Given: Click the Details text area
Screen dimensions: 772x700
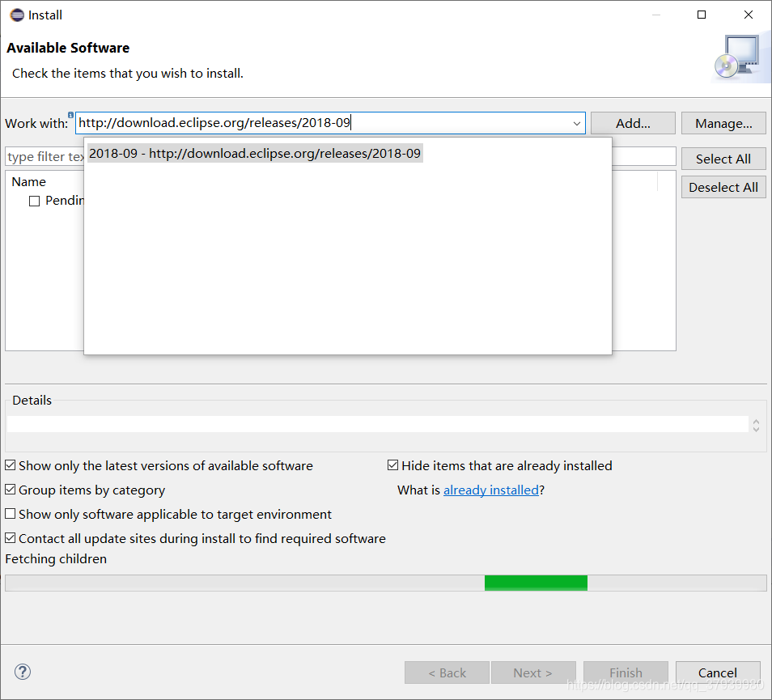Looking at the screenshot, I should [x=378, y=424].
